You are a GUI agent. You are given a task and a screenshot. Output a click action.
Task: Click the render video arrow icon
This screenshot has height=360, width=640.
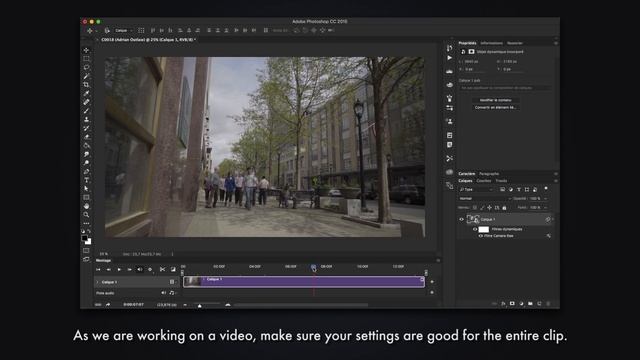(108, 304)
